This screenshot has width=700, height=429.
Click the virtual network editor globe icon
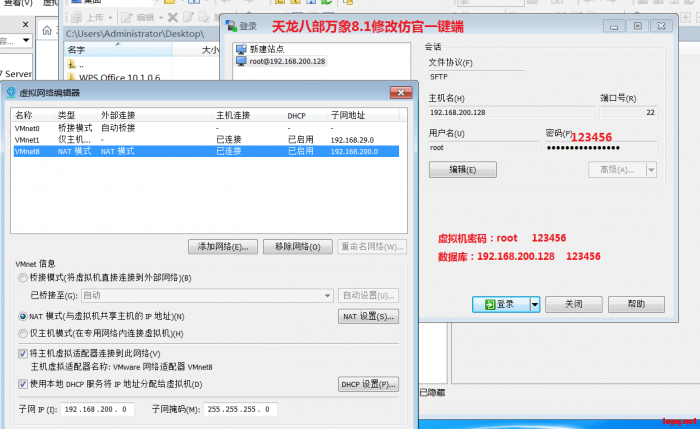click(12, 92)
